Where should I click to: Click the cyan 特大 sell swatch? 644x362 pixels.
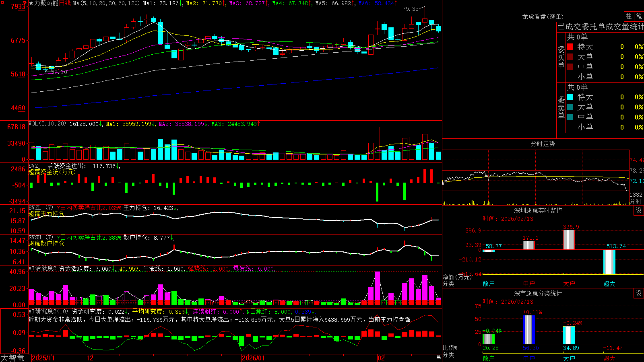(x=570, y=97)
